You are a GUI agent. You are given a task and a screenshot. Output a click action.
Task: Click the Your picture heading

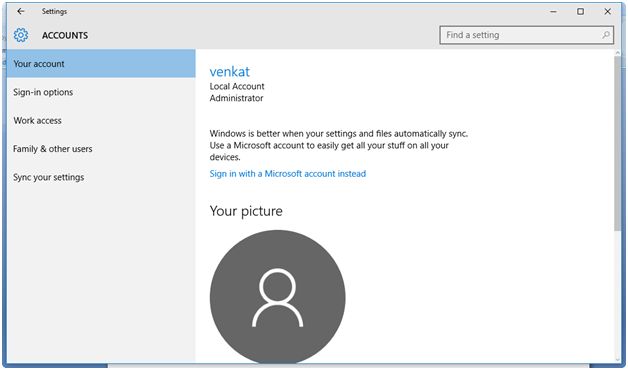point(246,211)
